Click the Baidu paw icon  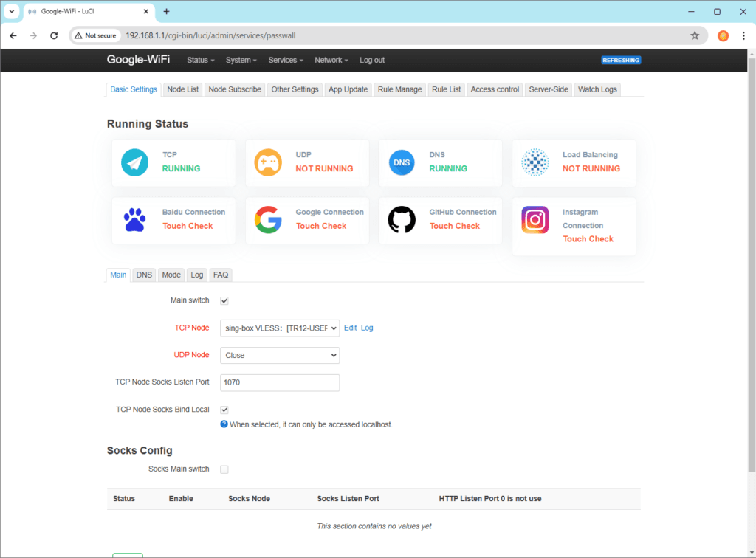134,220
